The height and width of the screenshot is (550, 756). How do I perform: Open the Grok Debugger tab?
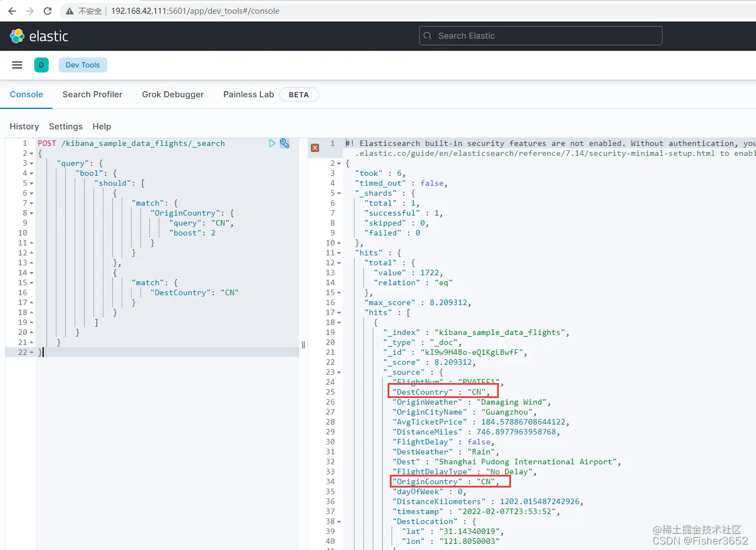click(x=173, y=95)
